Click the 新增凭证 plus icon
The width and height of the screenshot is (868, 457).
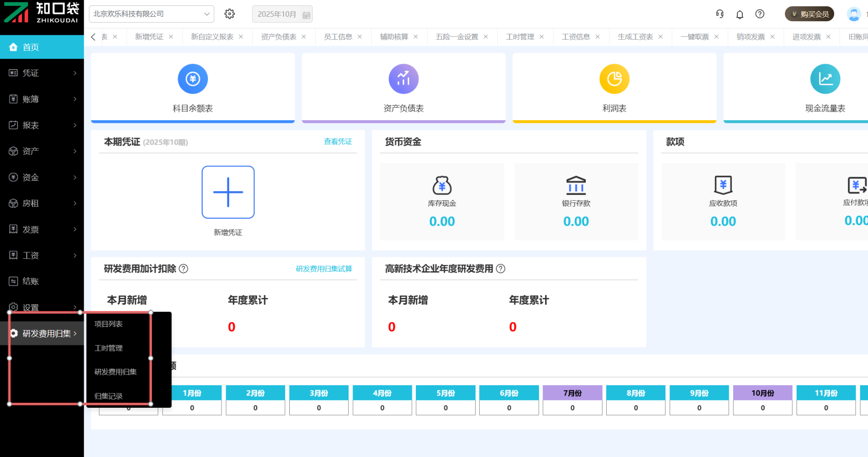228,192
